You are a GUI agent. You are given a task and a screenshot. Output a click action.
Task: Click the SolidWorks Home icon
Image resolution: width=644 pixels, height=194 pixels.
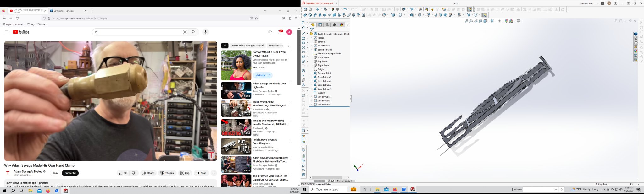coord(305,9)
